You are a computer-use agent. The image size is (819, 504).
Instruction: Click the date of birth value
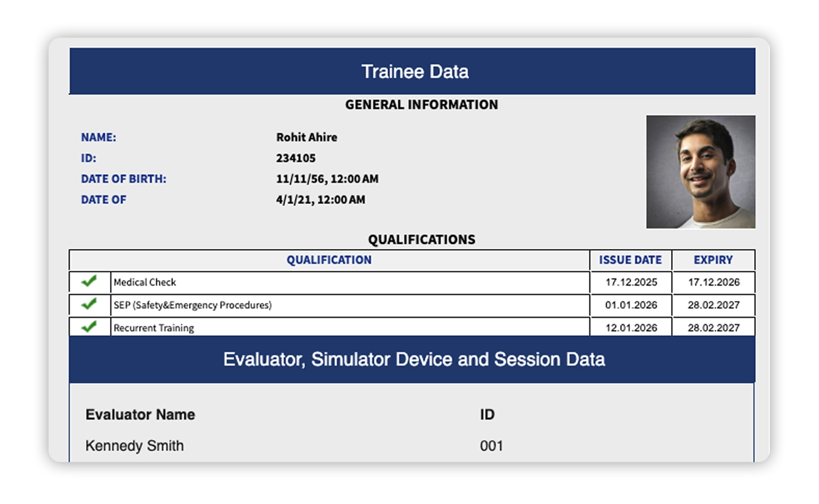(327, 179)
